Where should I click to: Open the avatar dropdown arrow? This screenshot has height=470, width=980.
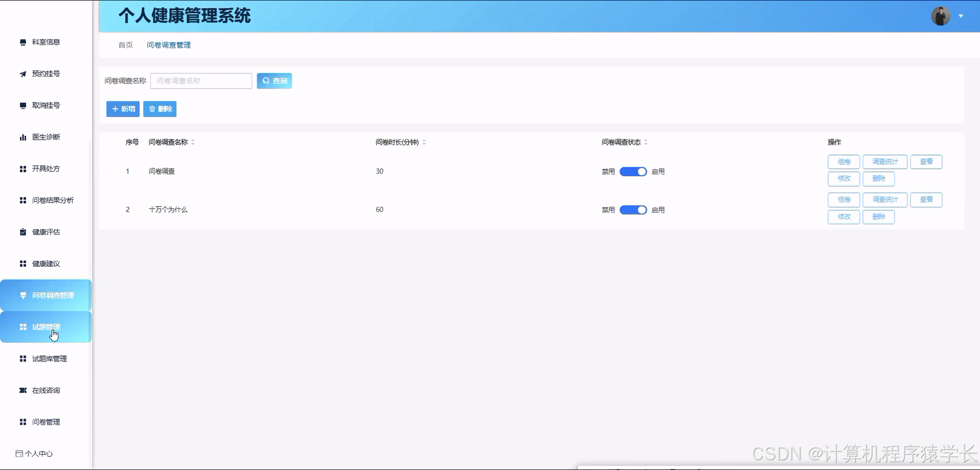click(961, 16)
